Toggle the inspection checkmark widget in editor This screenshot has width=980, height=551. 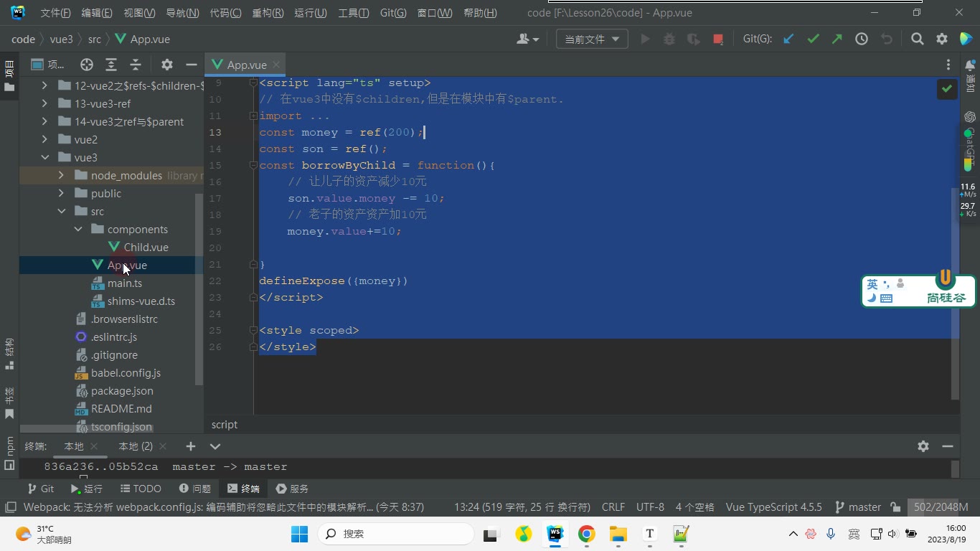pos(947,89)
